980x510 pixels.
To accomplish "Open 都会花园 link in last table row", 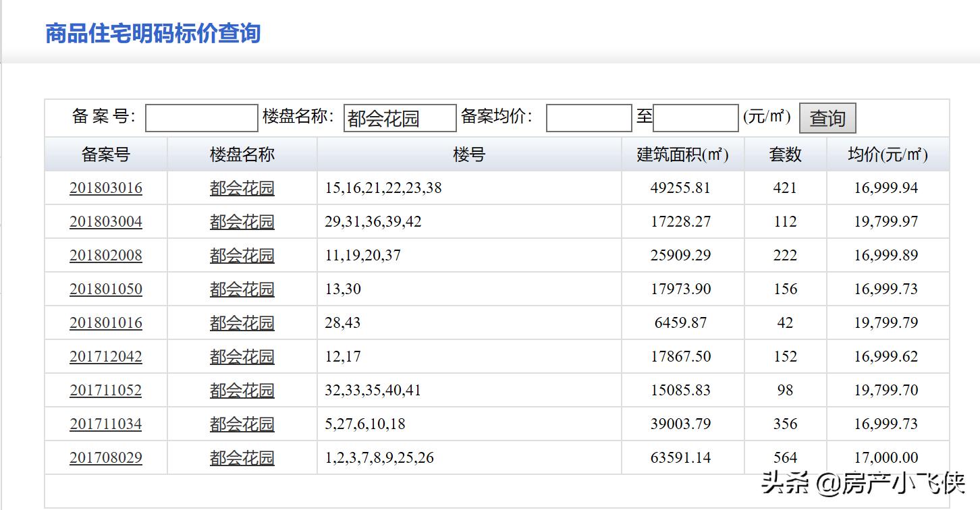I will 242,457.
